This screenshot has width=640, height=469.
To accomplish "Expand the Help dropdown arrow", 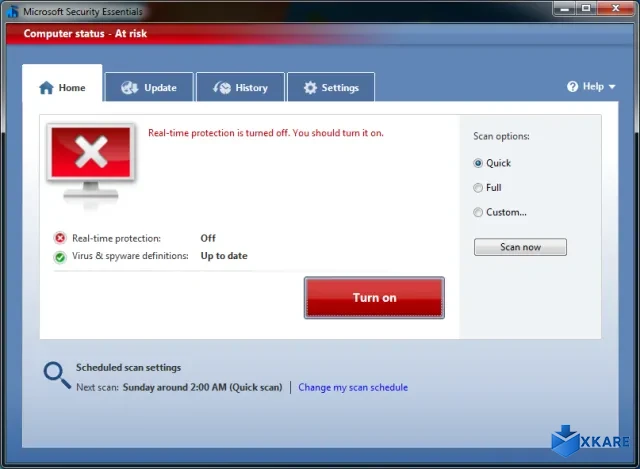I will [x=612, y=87].
